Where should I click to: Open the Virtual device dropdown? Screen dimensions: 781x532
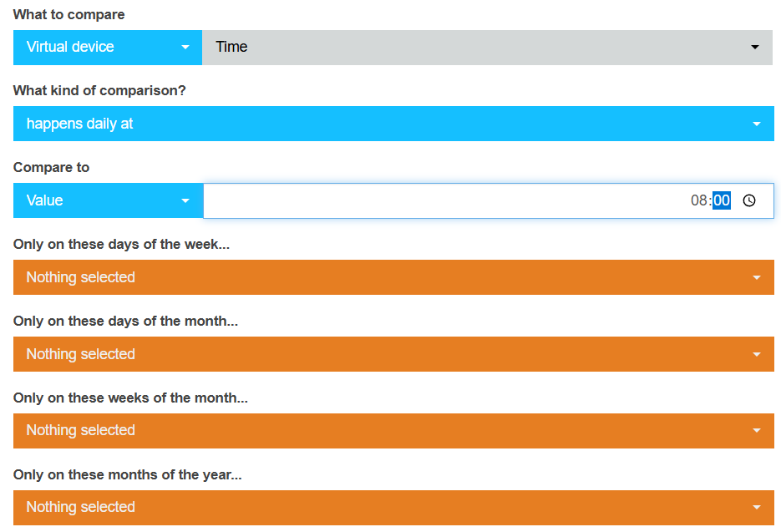tap(92, 48)
